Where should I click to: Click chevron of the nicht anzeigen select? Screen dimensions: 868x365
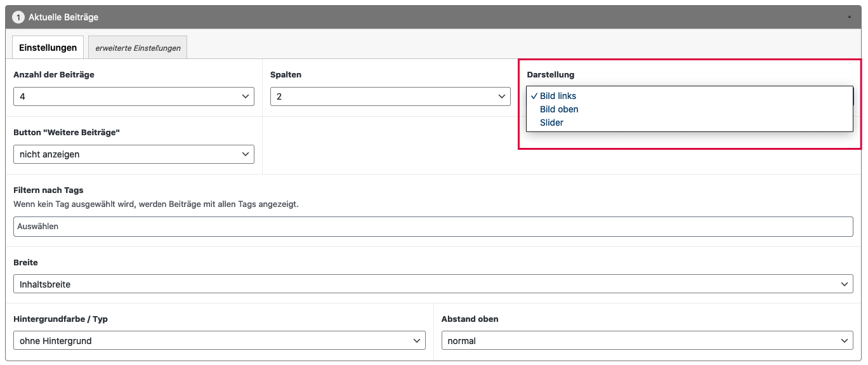[246, 154]
